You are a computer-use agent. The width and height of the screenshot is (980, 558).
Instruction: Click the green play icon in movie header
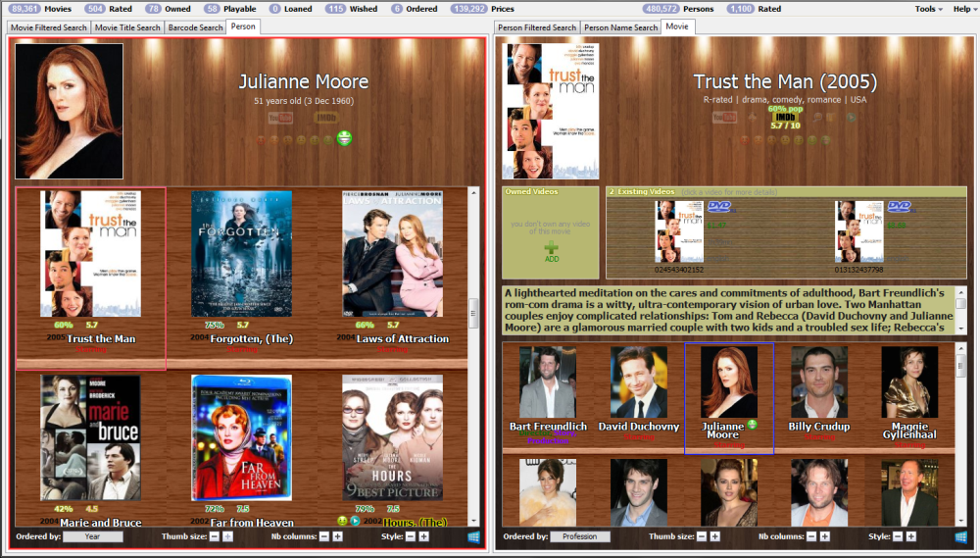coord(852,117)
